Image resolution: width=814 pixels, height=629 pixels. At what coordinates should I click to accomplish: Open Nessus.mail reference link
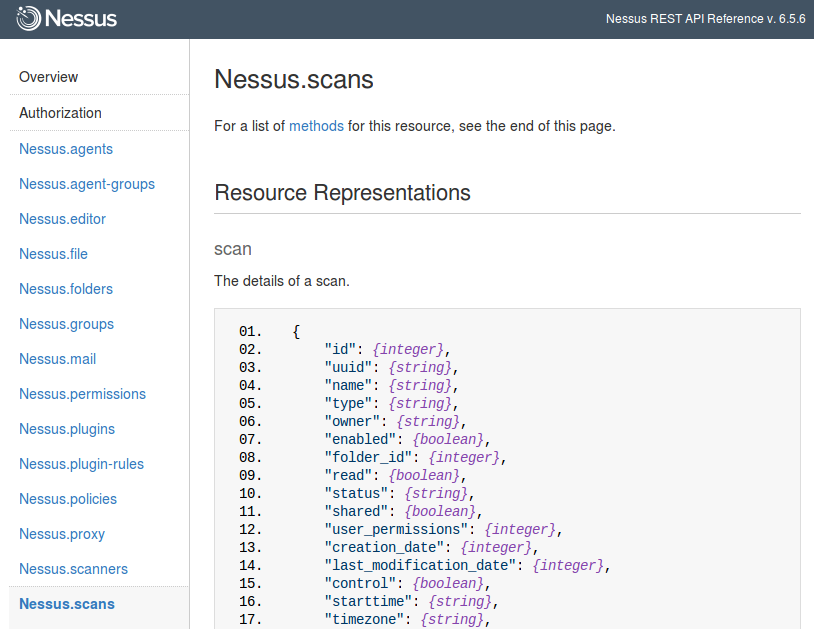click(57, 359)
